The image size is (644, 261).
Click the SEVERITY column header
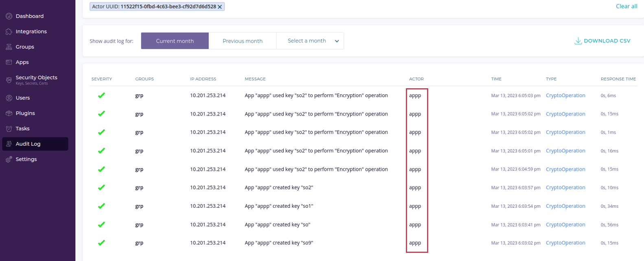tap(102, 79)
